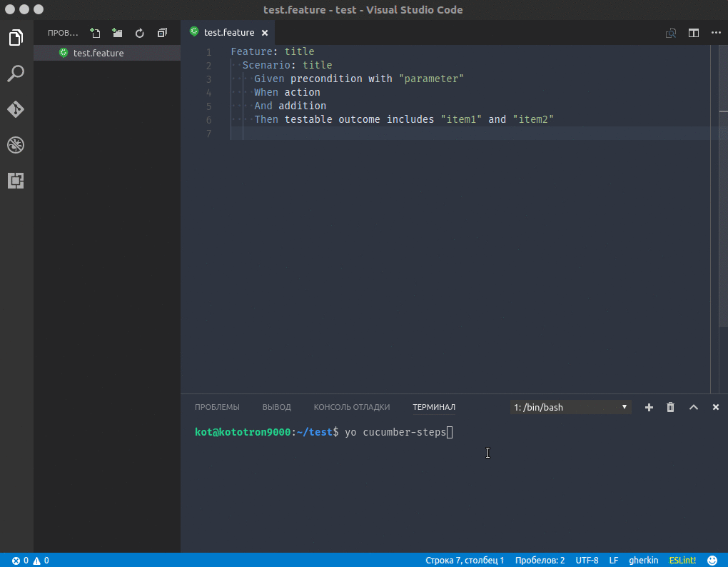Click line 2 'Scenario: title' text
This screenshot has height=567, width=728.
pos(288,65)
